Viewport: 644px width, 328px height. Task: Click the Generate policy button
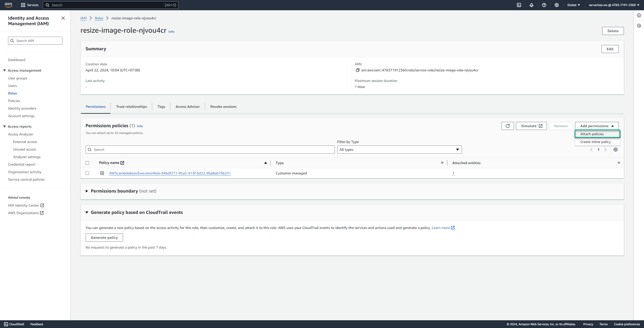pos(104,238)
